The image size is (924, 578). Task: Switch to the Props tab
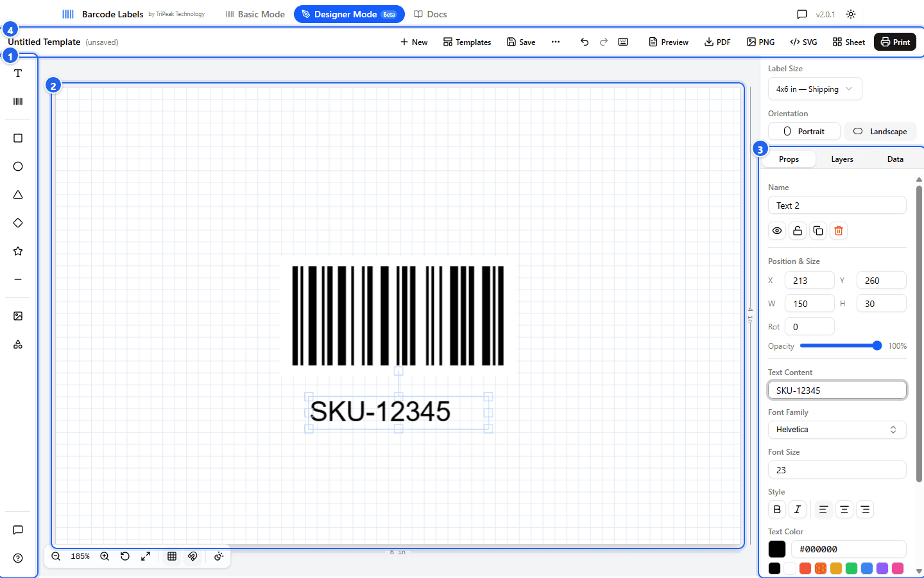(x=789, y=159)
